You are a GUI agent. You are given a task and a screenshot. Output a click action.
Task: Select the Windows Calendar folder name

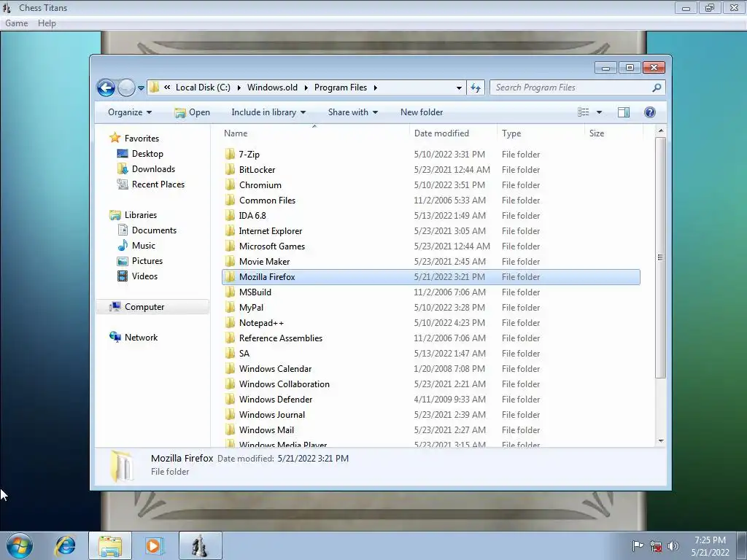pyautogui.click(x=275, y=368)
